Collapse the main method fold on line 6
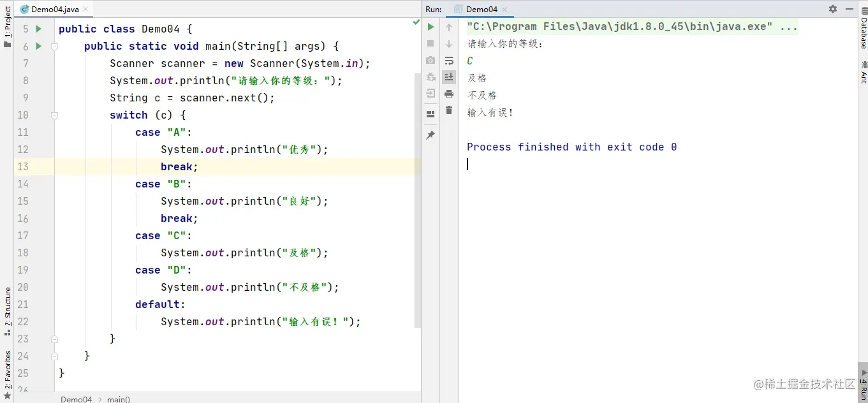Screen dimensions: 868x403 (x=55, y=47)
